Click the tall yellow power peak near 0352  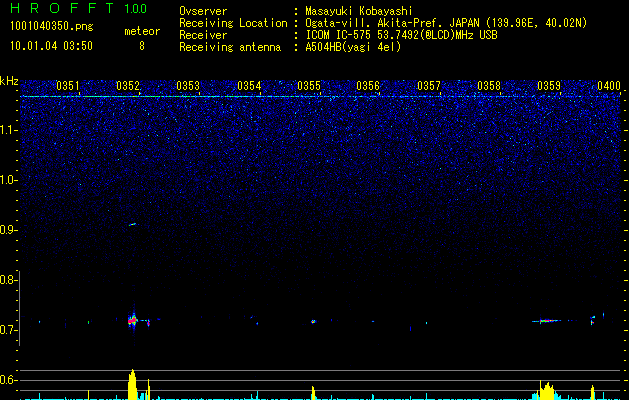[132, 384]
